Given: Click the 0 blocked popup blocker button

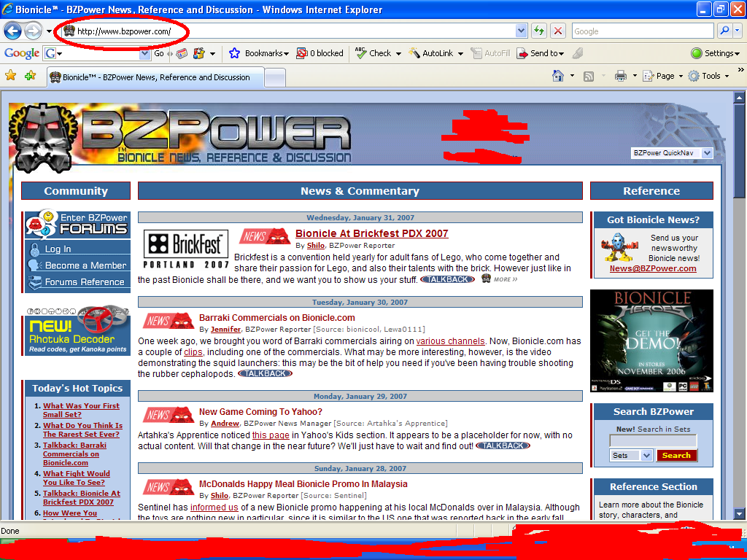Looking at the screenshot, I should [320, 53].
